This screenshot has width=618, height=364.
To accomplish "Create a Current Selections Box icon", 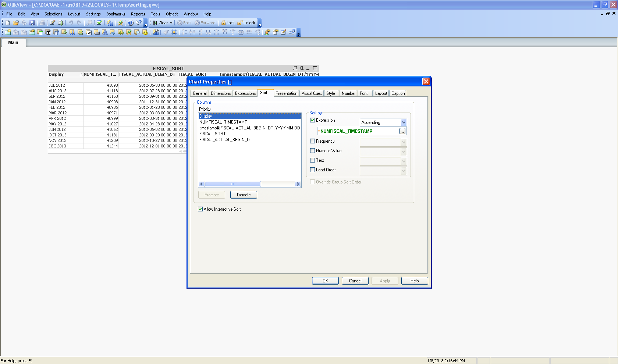I will click(x=89, y=32).
